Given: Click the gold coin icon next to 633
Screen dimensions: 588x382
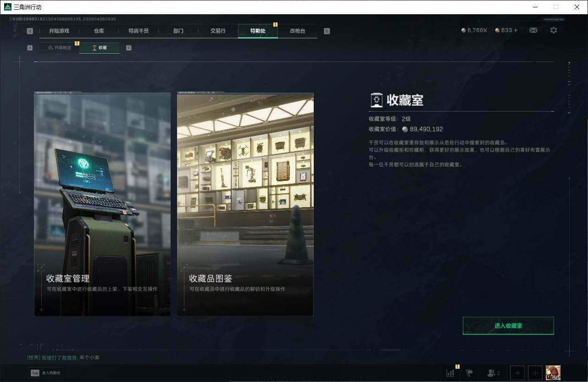Looking at the screenshot, I should (497, 30).
